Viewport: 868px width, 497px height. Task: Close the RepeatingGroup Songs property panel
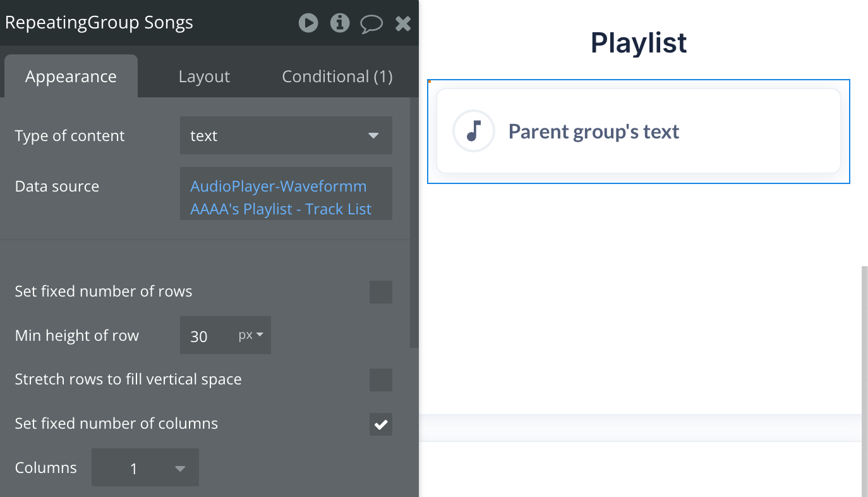[x=403, y=24]
